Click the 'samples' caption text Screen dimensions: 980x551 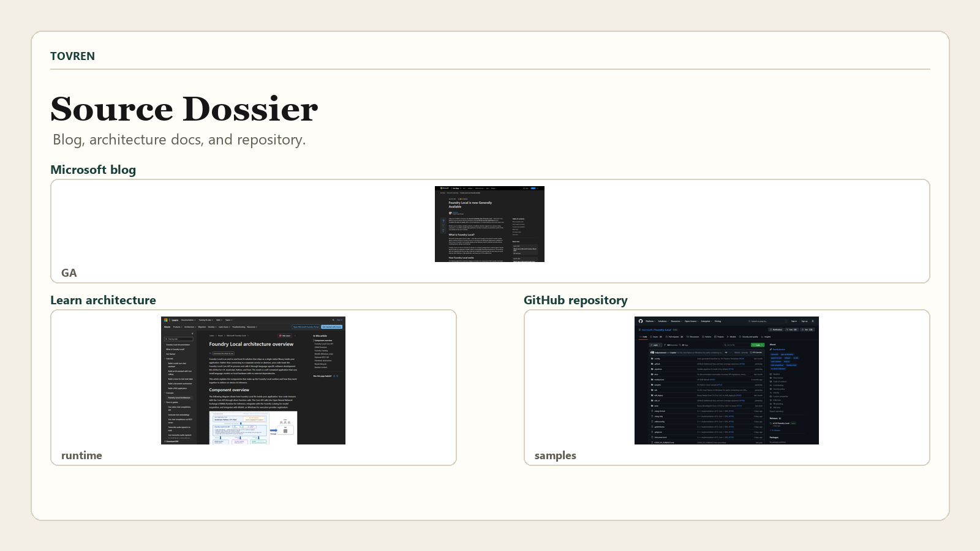tap(555, 455)
